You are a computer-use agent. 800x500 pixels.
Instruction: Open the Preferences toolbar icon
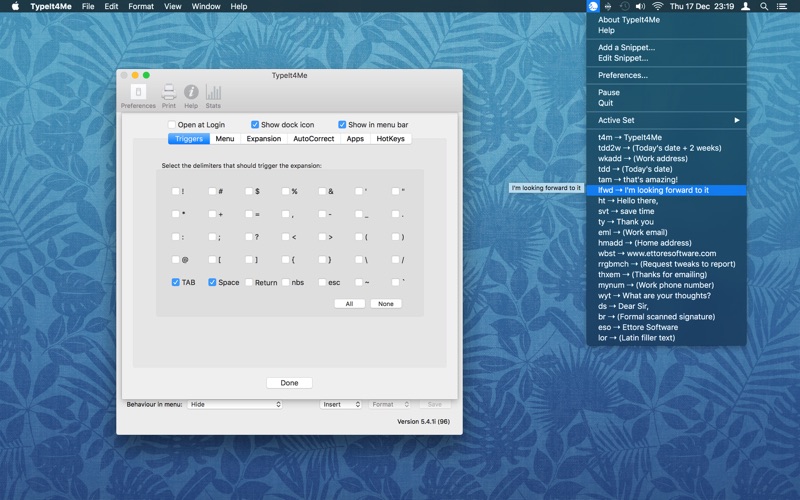[x=138, y=93]
